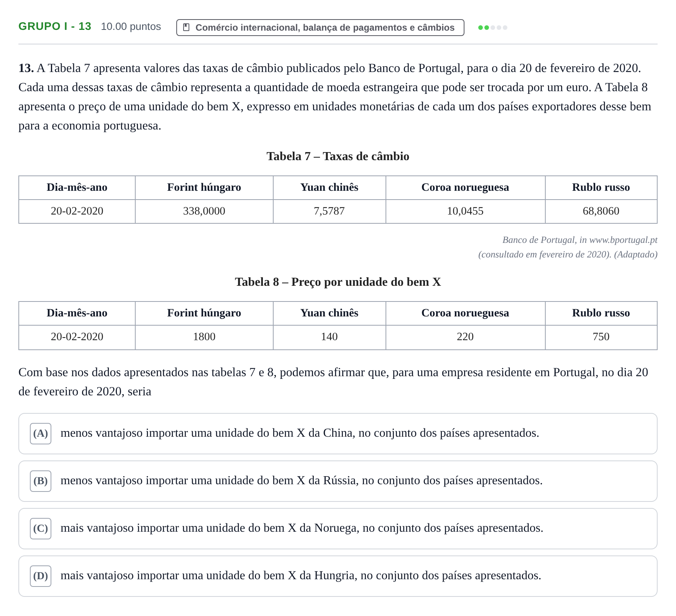The height and width of the screenshot is (616, 676).
Task: Select option (A) about importing from China
Action: pyautogui.click(x=338, y=434)
